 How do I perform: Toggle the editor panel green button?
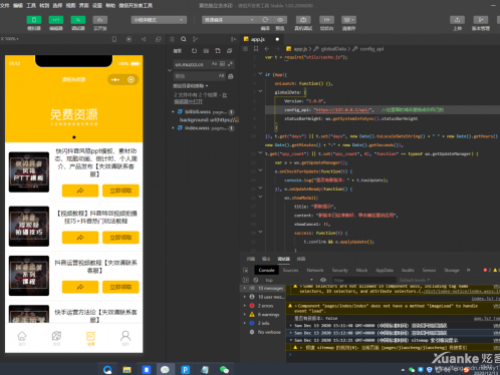pyautogui.click(x=56, y=20)
